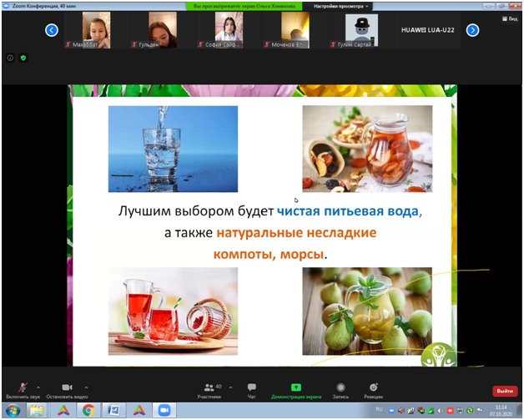Screen dimensions: 524x420
Task: Select Гулим Сартай participant video thumbnail
Action: pyautogui.click(x=361, y=31)
